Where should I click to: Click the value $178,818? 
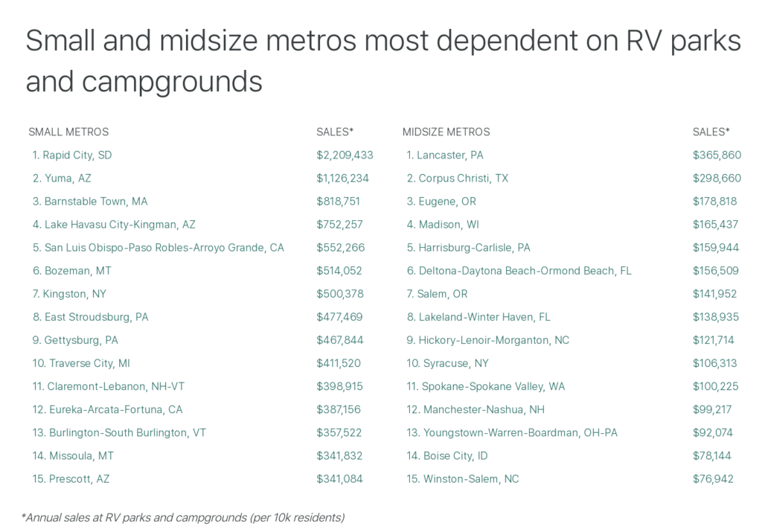(715, 201)
